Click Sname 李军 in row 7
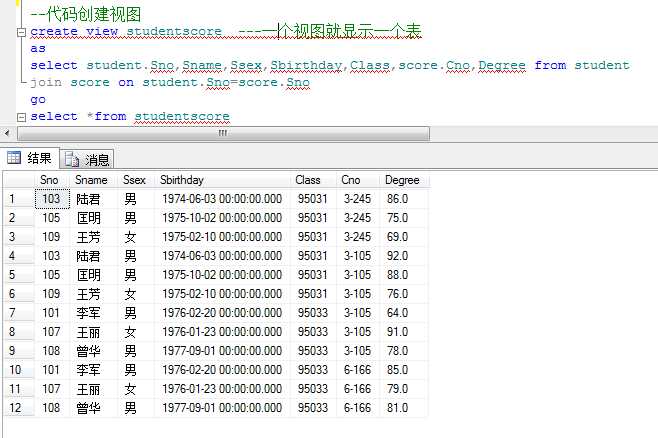 94,313
